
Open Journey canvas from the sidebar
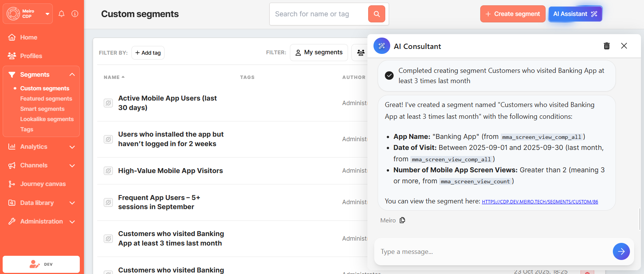[x=43, y=184]
